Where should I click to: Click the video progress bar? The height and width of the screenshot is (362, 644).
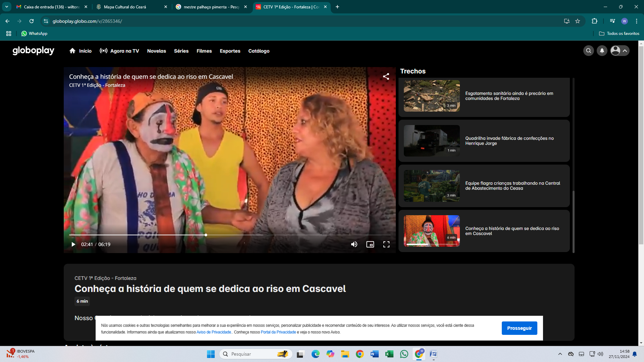pyautogui.click(x=268, y=235)
